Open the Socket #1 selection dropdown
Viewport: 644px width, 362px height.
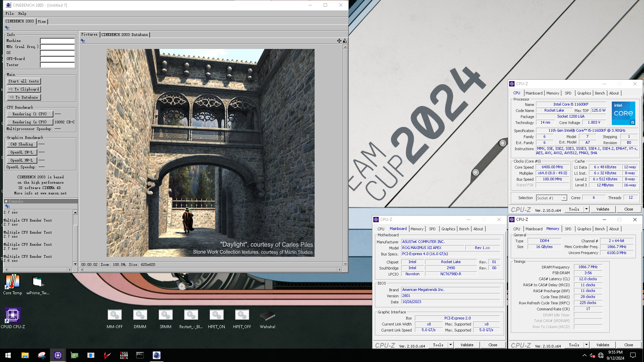551,198
